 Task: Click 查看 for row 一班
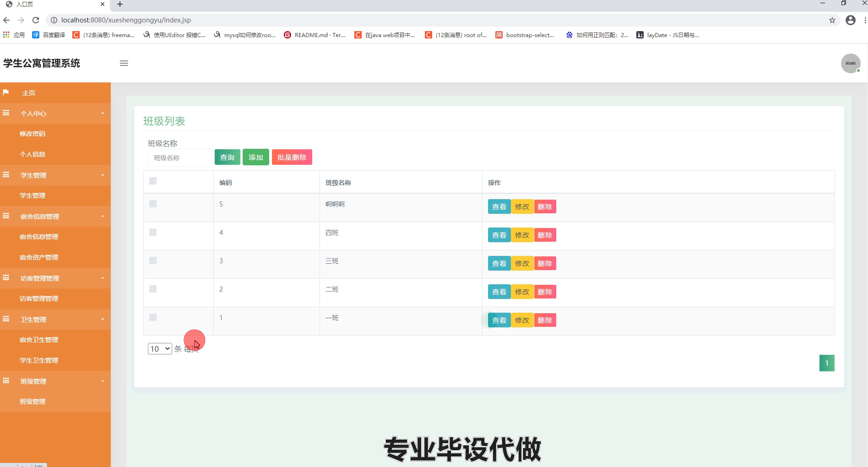(x=499, y=320)
